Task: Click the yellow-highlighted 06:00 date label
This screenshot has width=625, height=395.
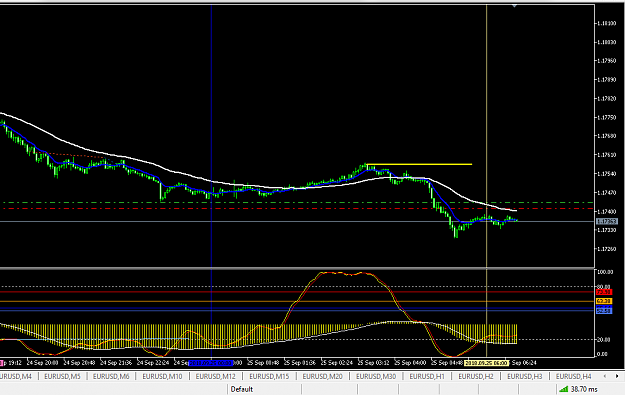Action: coord(486,363)
